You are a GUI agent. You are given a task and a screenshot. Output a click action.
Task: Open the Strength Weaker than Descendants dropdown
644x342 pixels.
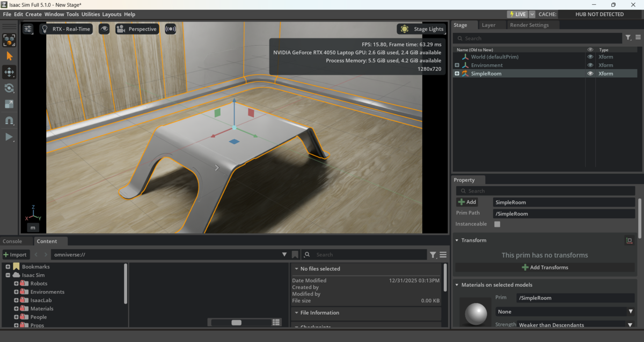575,325
